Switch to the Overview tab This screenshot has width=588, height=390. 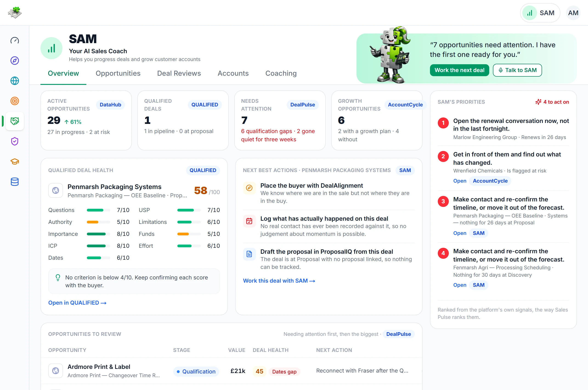coord(63,73)
